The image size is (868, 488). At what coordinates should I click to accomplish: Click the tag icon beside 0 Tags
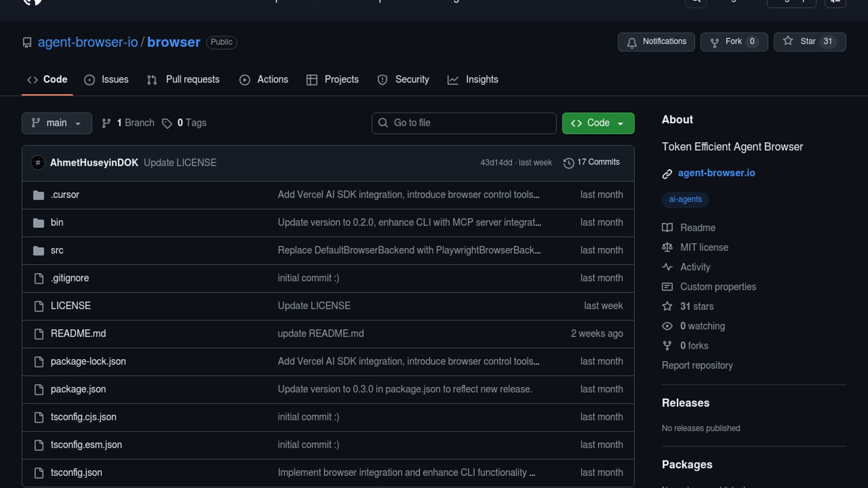coord(167,123)
